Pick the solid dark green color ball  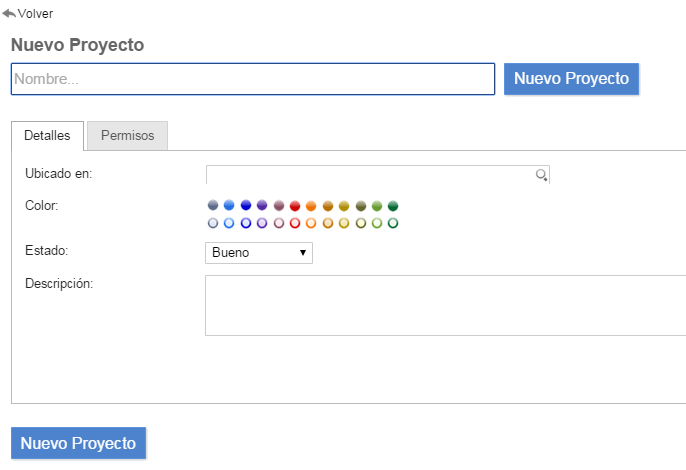[x=393, y=206]
